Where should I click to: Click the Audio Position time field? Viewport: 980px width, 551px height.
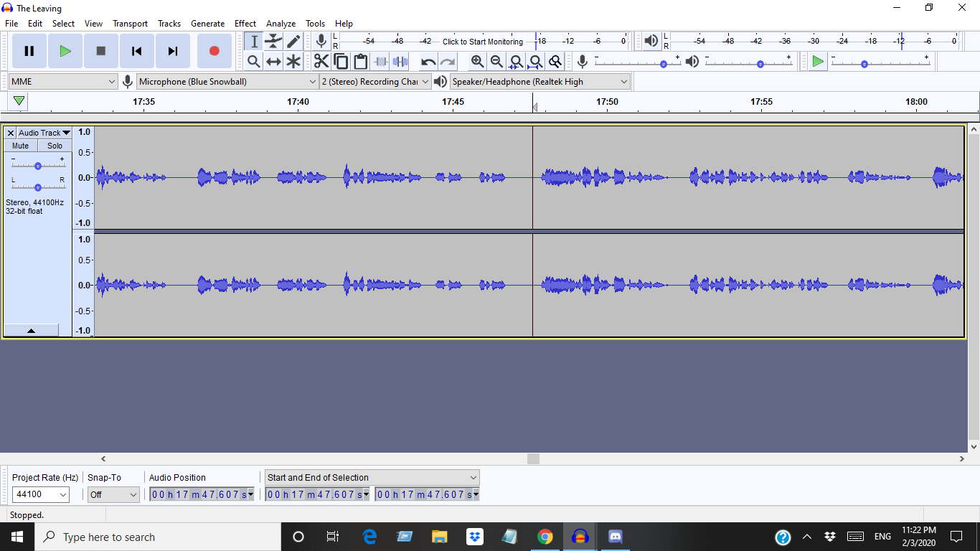point(201,494)
